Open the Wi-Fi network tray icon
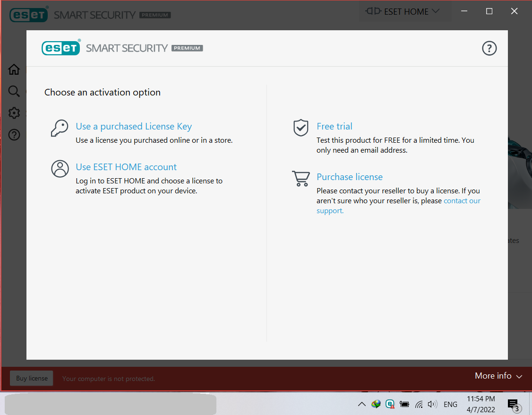Image resolution: width=532 pixels, height=415 pixels. 419,404
